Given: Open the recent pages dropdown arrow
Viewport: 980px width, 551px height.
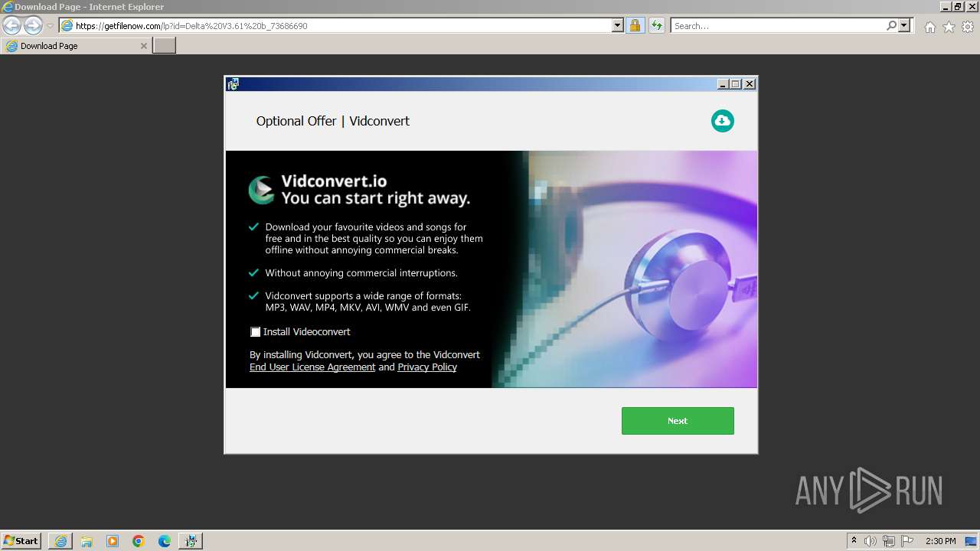Looking at the screenshot, I should click(50, 26).
